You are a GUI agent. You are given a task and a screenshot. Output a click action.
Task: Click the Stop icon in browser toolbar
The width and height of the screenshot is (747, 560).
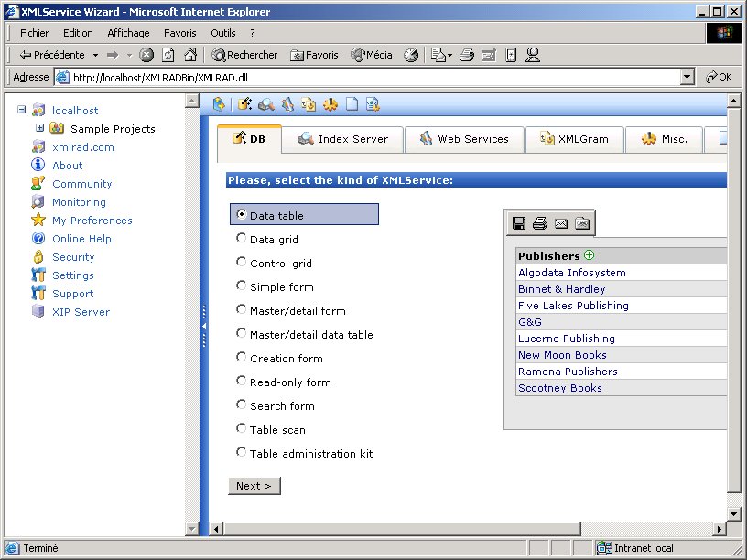point(146,55)
